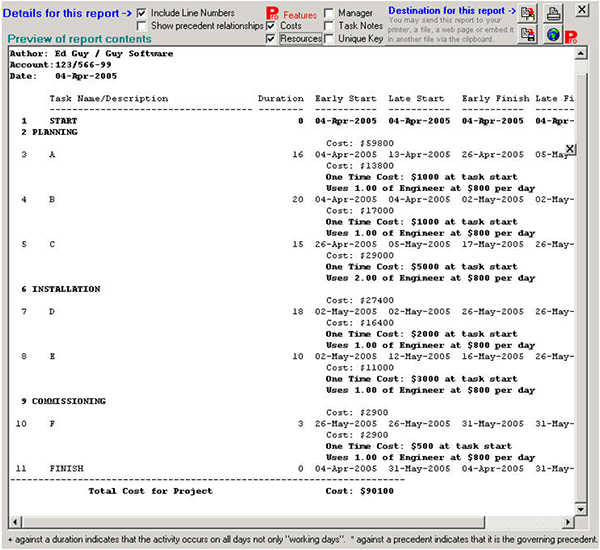
Task: Click the red Pro icon beside Features
Action: (x=272, y=13)
